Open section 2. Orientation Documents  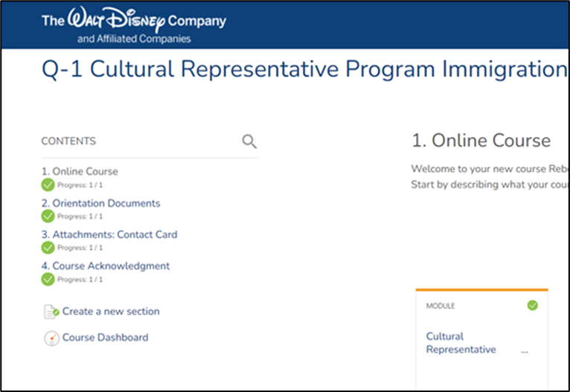click(100, 203)
